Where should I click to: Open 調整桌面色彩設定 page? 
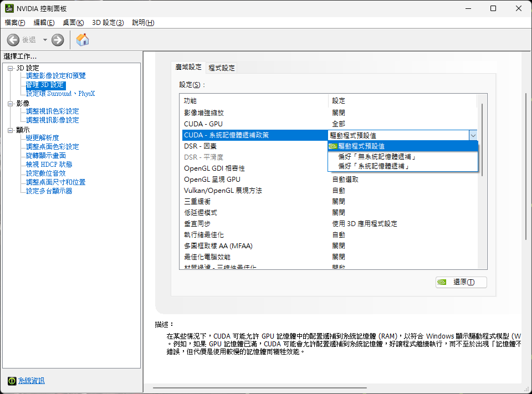pyautogui.click(x=53, y=147)
